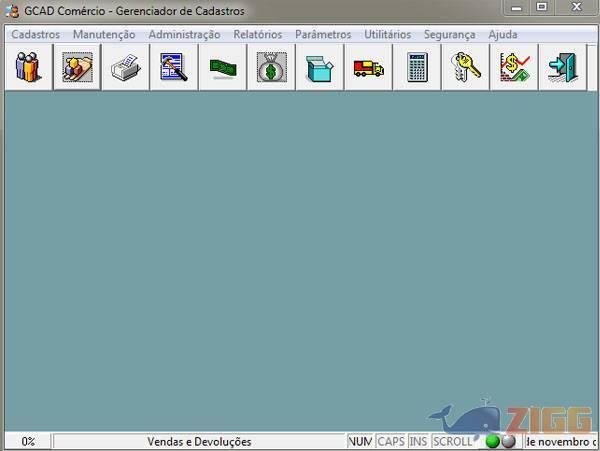
Task: Click the GCAD application title icon
Action: (x=12, y=11)
